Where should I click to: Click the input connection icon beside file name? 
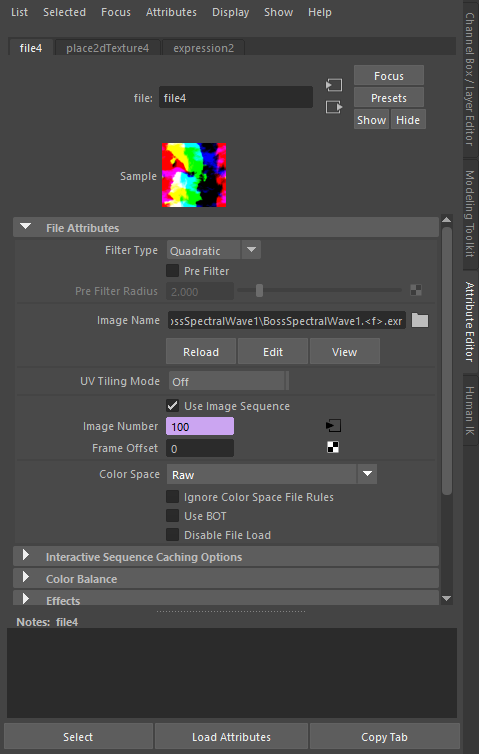click(x=334, y=85)
